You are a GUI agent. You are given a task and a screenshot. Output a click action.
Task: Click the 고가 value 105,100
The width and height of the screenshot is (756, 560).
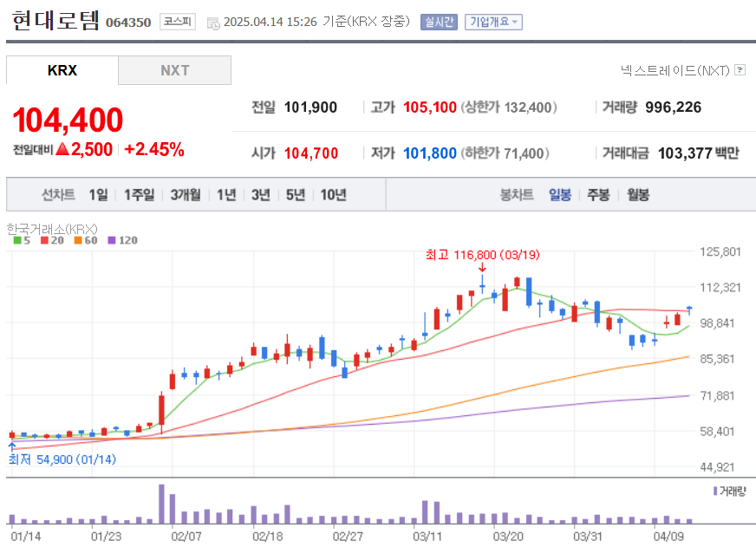430,107
